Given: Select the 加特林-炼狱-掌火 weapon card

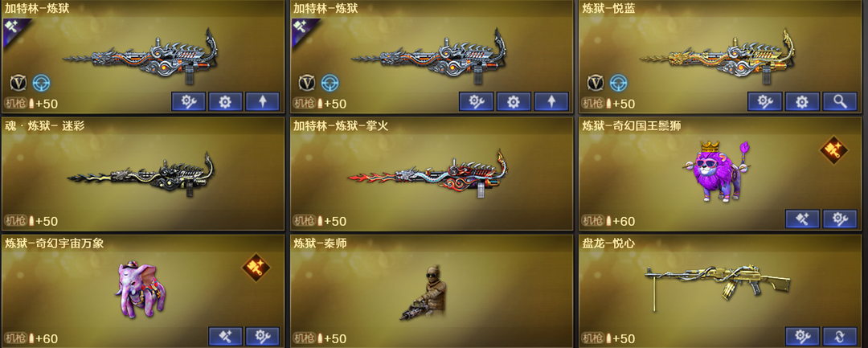Looking at the screenshot, I should click(x=432, y=173).
